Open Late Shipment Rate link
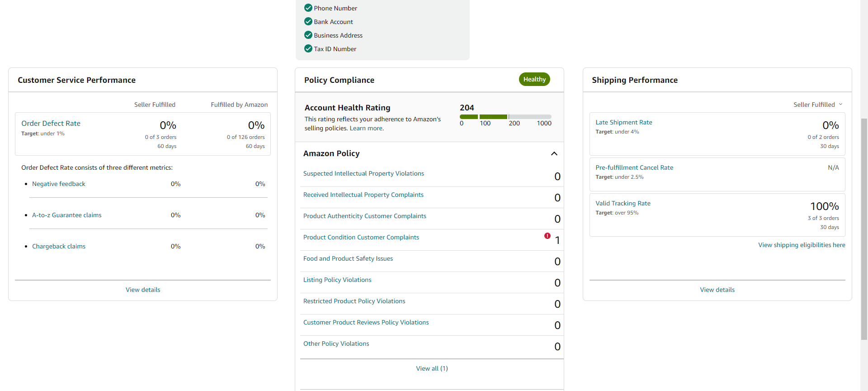This screenshot has width=868, height=391. [x=624, y=122]
